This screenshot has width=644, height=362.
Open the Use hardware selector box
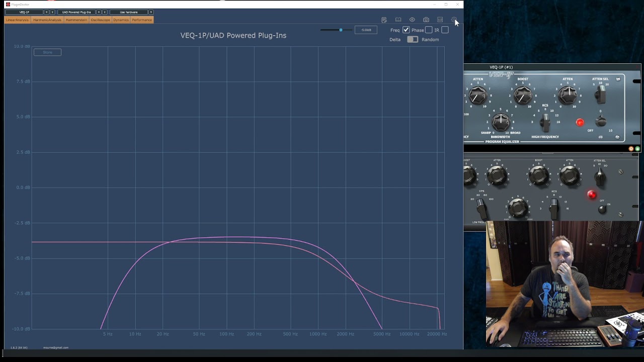pos(128,12)
